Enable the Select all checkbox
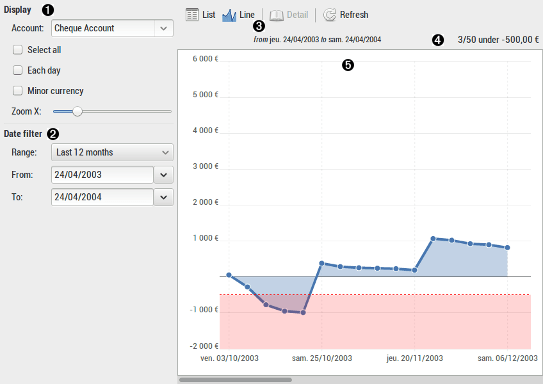The width and height of the screenshot is (545, 384). [x=18, y=50]
